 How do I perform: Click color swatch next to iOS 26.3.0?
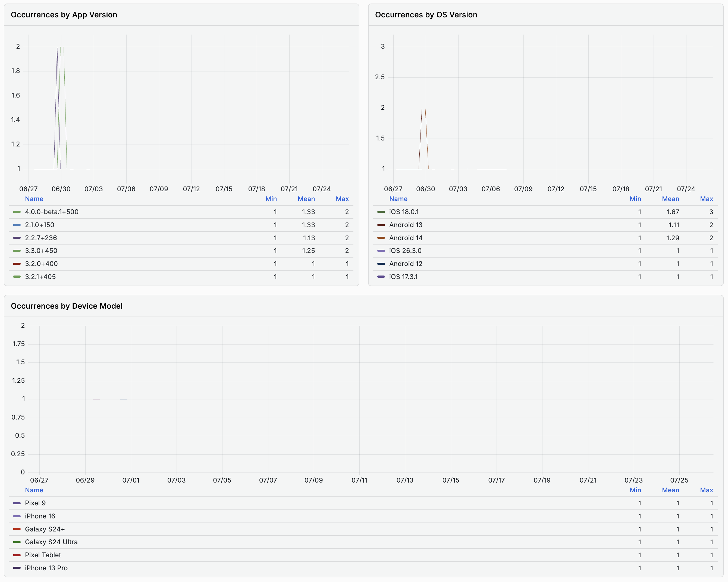tap(381, 251)
